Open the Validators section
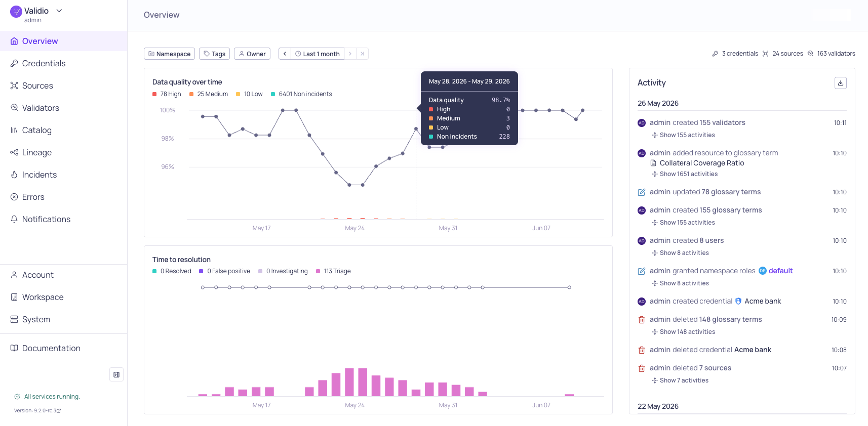Viewport: 868px width, 426px height. pos(63,108)
